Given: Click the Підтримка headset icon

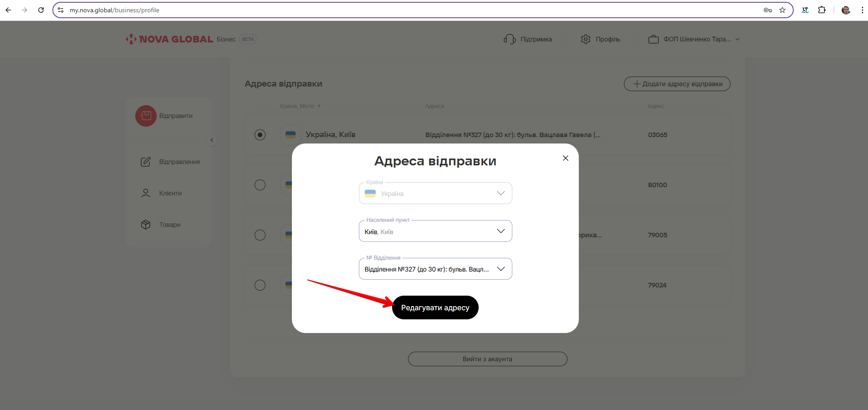Looking at the screenshot, I should click(510, 39).
